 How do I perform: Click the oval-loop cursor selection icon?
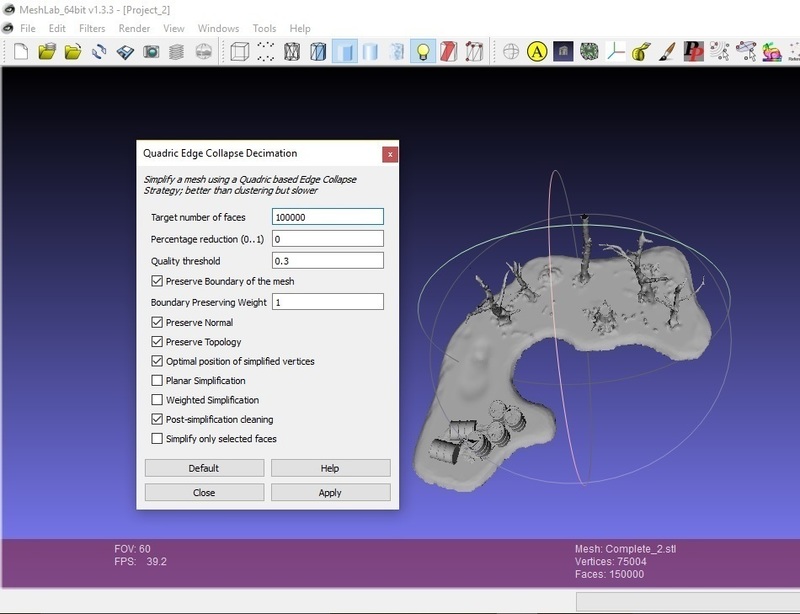click(746, 52)
